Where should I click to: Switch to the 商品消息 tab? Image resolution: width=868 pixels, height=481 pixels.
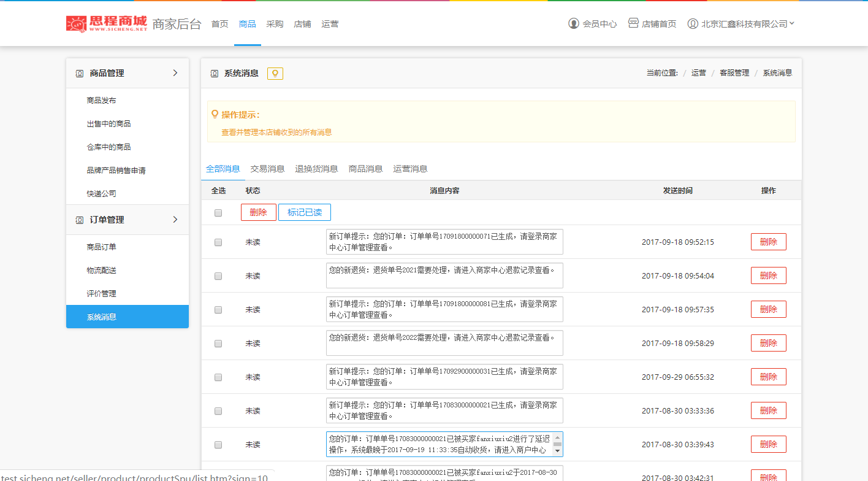pyautogui.click(x=365, y=169)
